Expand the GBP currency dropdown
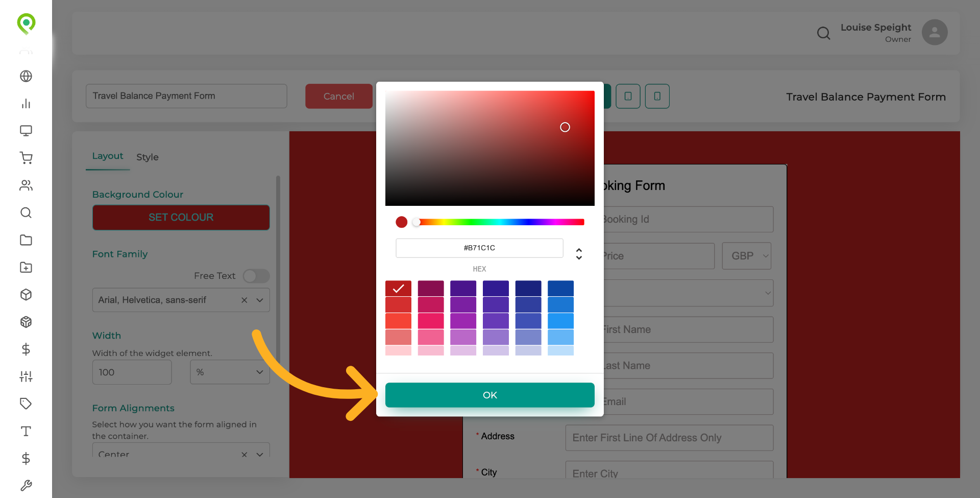The width and height of the screenshot is (980, 498). 746,255
